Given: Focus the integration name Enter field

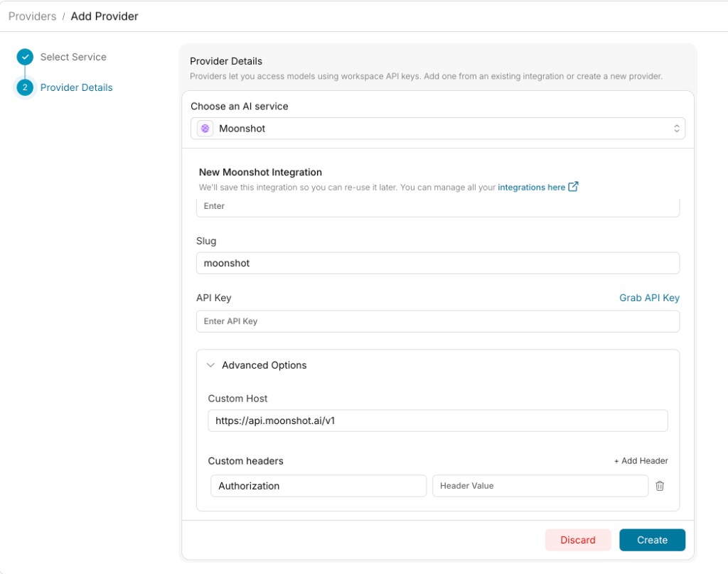Looking at the screenshot, I should [x=438, y=207].
